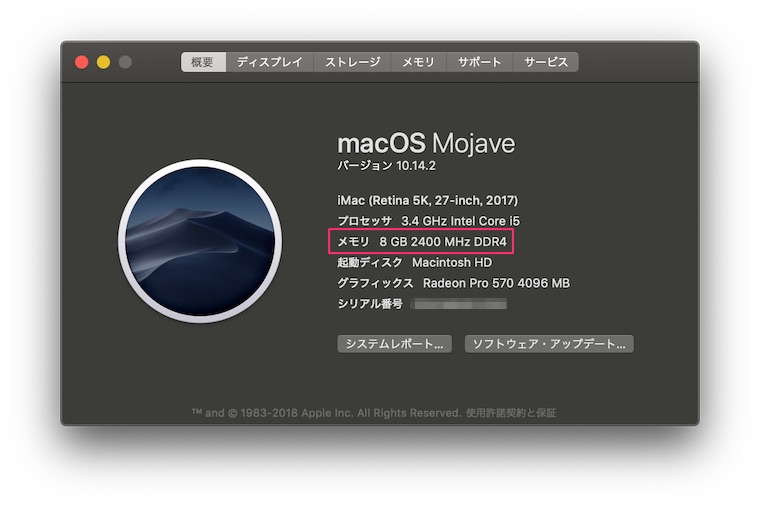Viewport: 760px width, 506px height.
Task: Minimize window with the yellow button
Action: point(103,62)
